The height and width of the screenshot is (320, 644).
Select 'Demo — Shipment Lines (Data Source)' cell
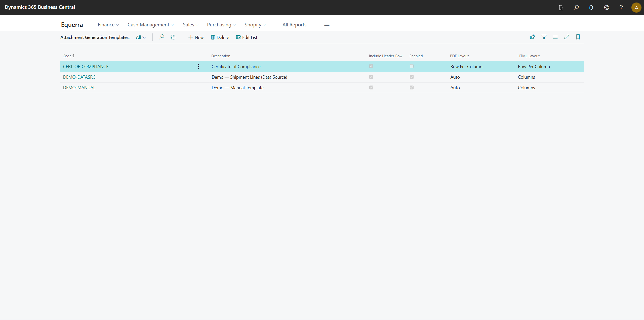(249, 77)
